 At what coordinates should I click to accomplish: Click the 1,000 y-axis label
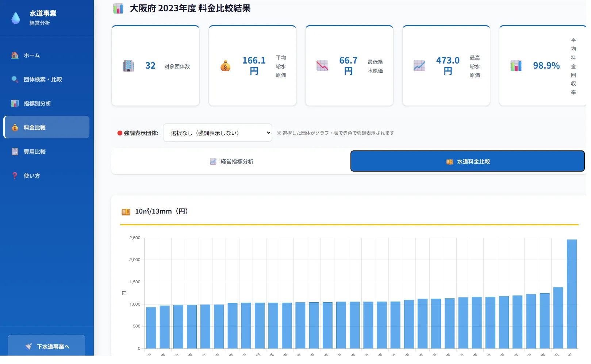pyautogui.click(x=135, y=304)
